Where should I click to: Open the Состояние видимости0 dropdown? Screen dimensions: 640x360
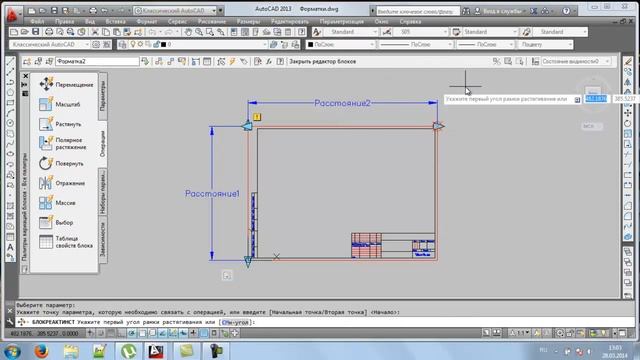pyautogui.click(x=576, y=62)
